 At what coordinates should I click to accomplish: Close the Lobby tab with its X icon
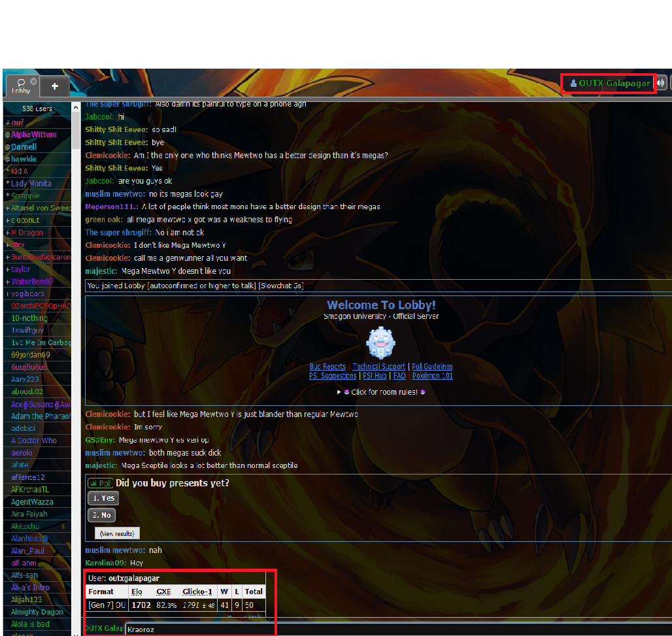pos(33,81)
